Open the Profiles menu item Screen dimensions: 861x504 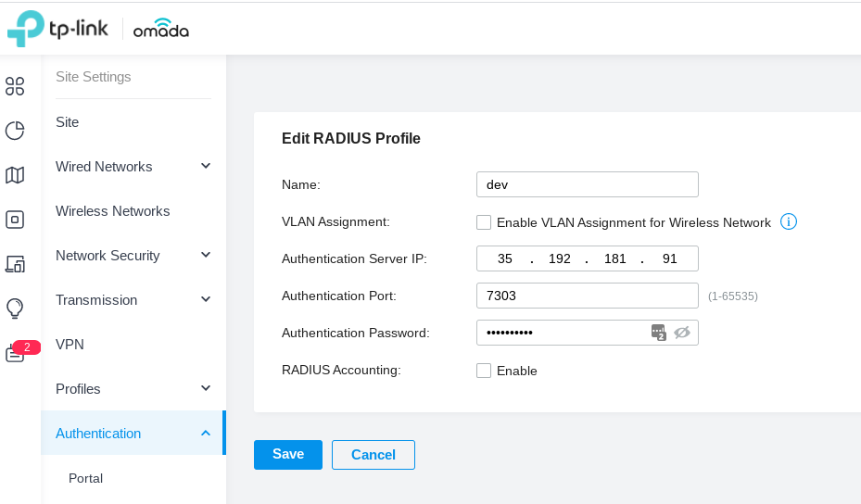coord(133,389)
